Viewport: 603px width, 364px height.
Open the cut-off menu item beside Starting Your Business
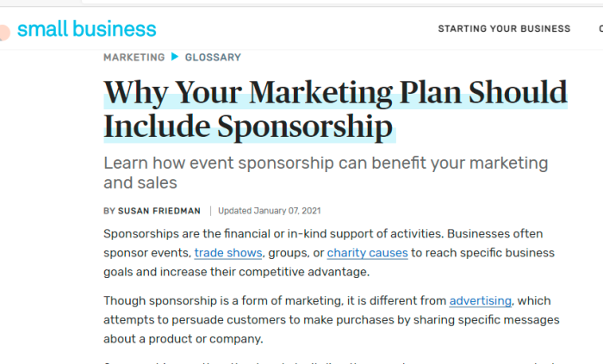pyautogui.click(x=600, y=28)
